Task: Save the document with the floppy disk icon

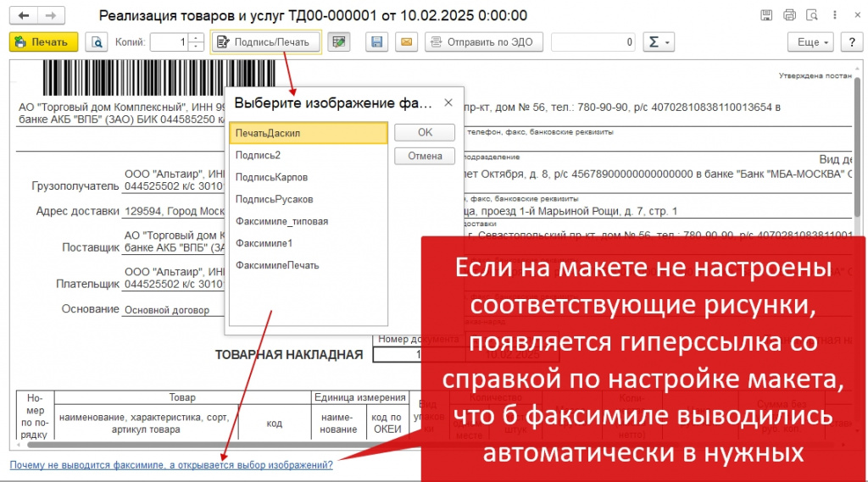Action: coord(377,42)
